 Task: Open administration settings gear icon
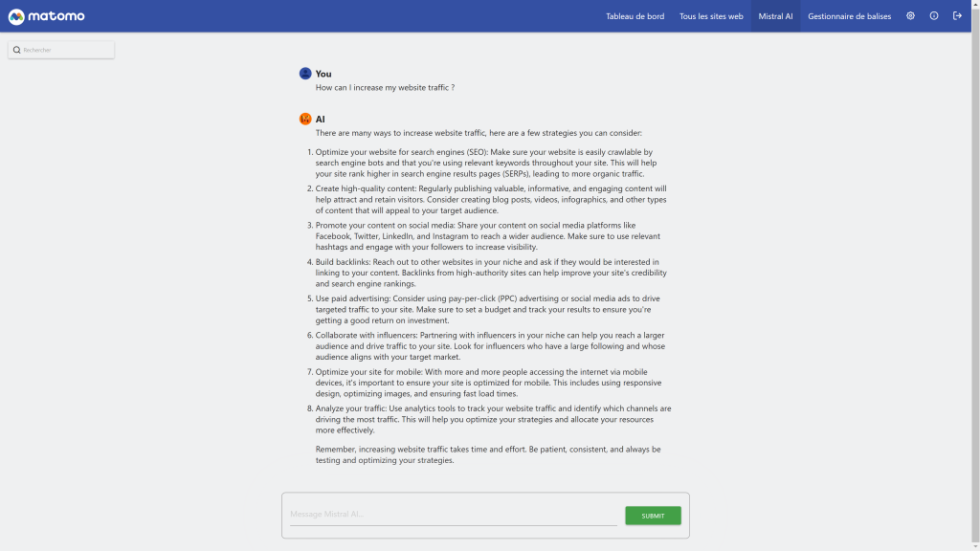tap(910, 16)
